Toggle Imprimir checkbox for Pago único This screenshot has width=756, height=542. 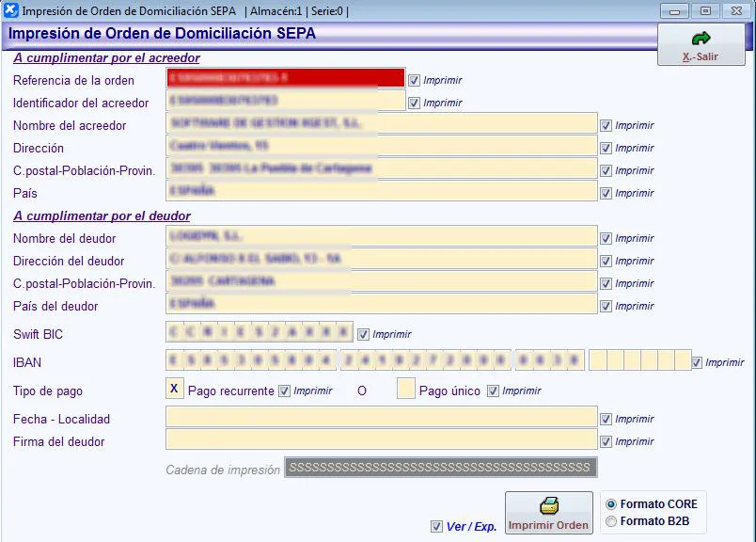click(493, 391)
